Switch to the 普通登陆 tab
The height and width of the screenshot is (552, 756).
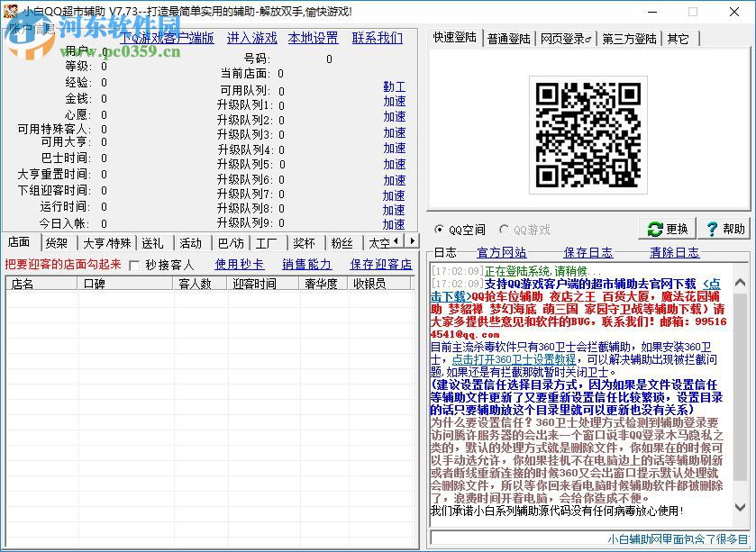click(x=508, y=39)
